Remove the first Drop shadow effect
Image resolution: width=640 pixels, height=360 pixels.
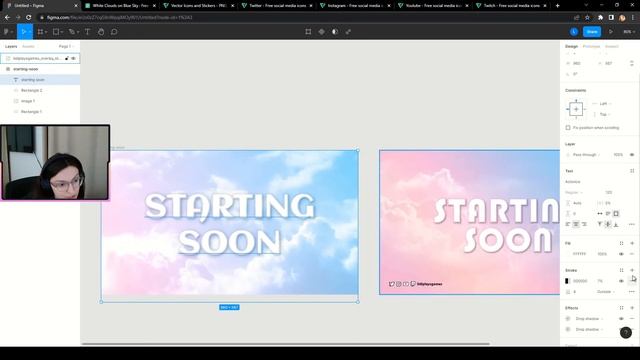pyautogui.click(x=632, y=318)
